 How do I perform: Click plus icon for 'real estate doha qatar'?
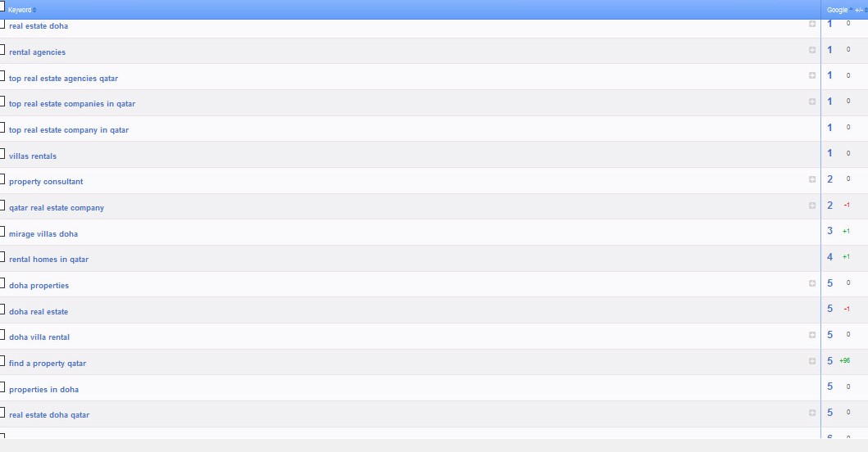(812, 413)
